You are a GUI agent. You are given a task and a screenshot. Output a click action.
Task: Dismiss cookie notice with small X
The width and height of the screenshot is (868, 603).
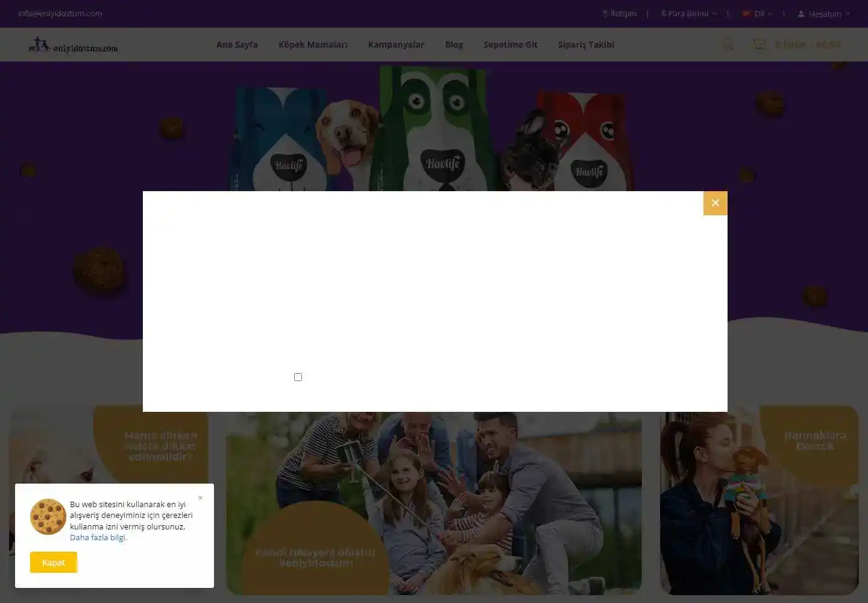(x=200, y=498)
